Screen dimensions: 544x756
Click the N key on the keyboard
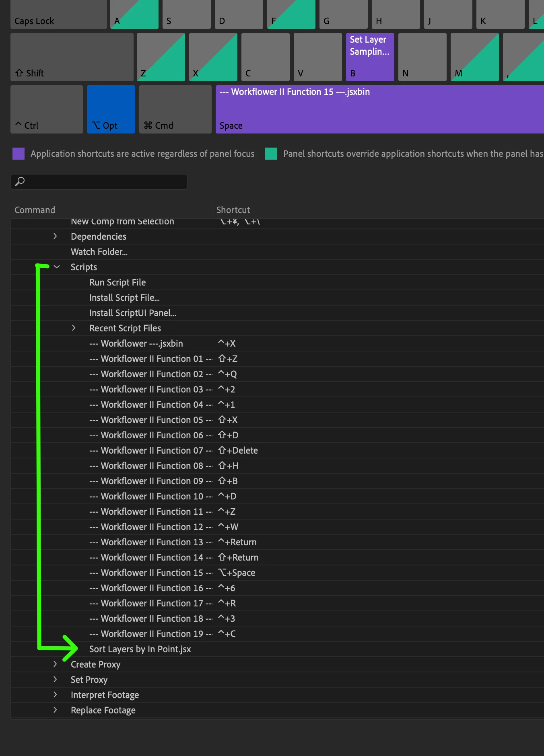pyautogui.click(x=422, y=57)
